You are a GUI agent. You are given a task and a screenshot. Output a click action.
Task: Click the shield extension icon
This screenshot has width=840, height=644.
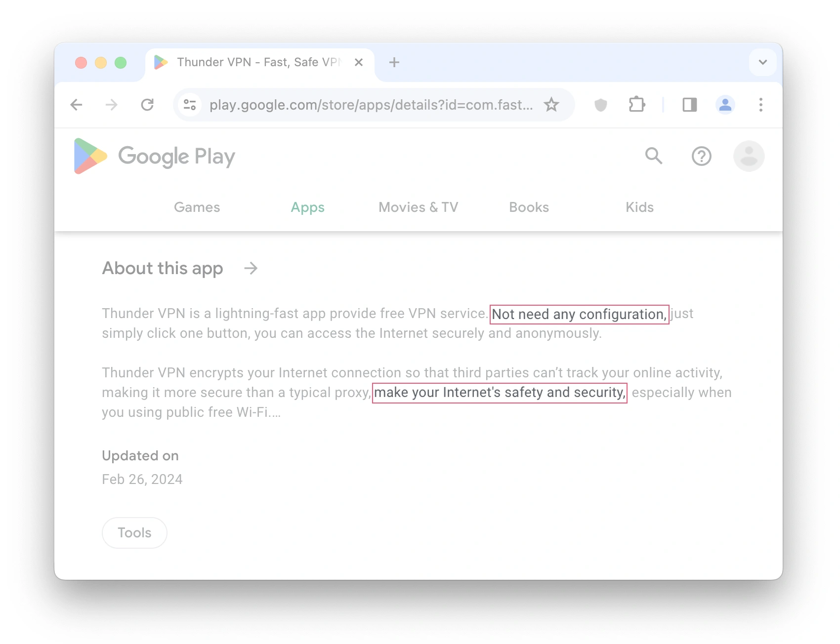coord(600,105)
